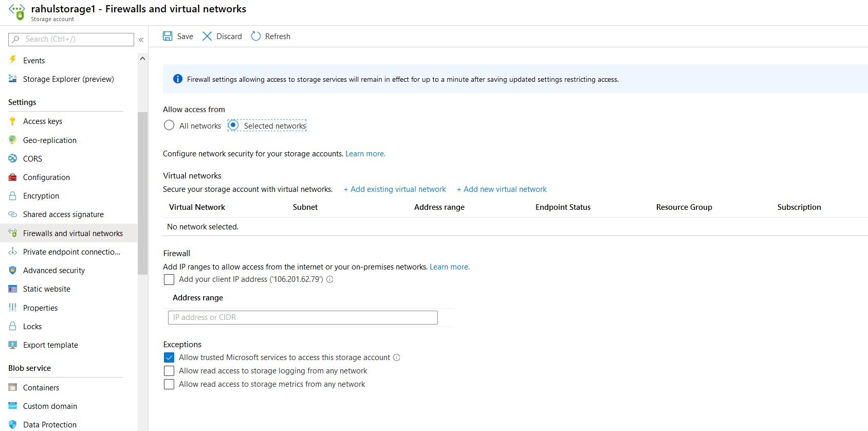The image size is (868, 431).
Task: Click the Containers icon
Action: (x=13, y=387)
